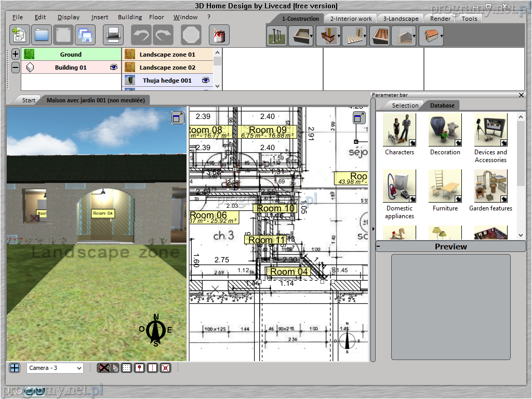The image size is (532, 399).
Task: Switch to the 2-Interior work tab
Action: (351, 19)
